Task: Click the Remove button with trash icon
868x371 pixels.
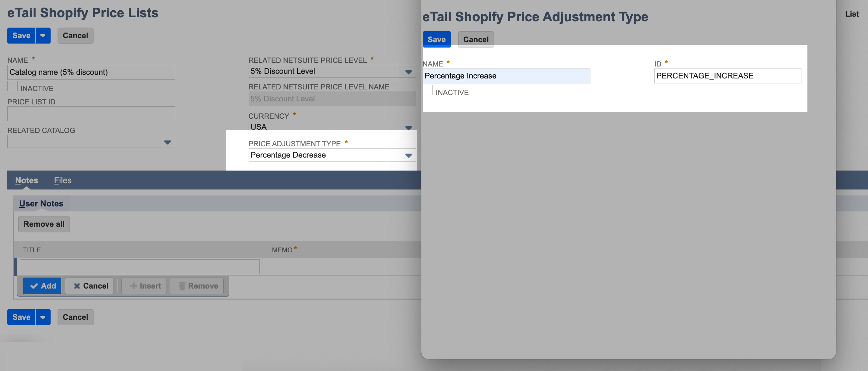Action: (197, 286)
